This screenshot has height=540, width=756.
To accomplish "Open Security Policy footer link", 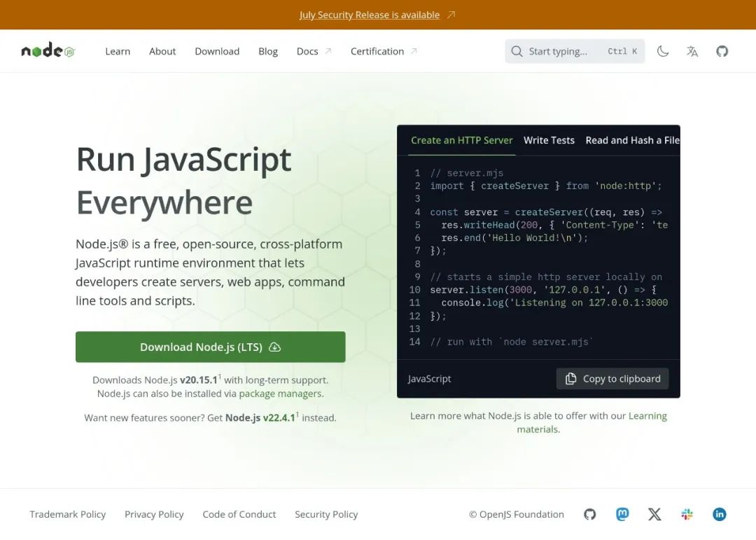I will coord(326,514).
